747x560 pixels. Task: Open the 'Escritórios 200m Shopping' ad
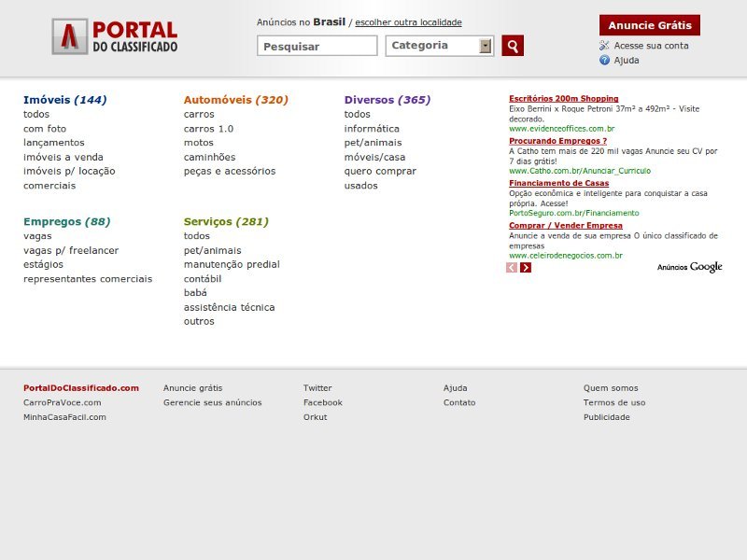(564, 99)
